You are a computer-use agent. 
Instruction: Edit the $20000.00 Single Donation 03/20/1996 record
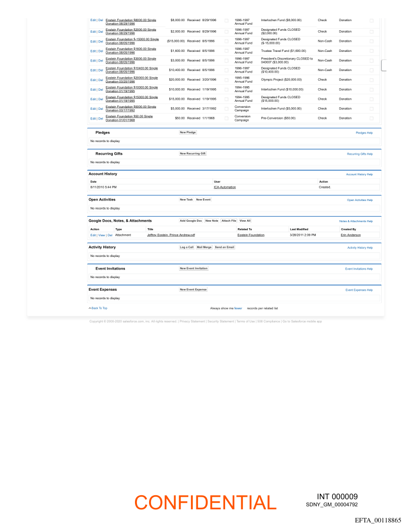pyautogui.click(x=93, y=80)
